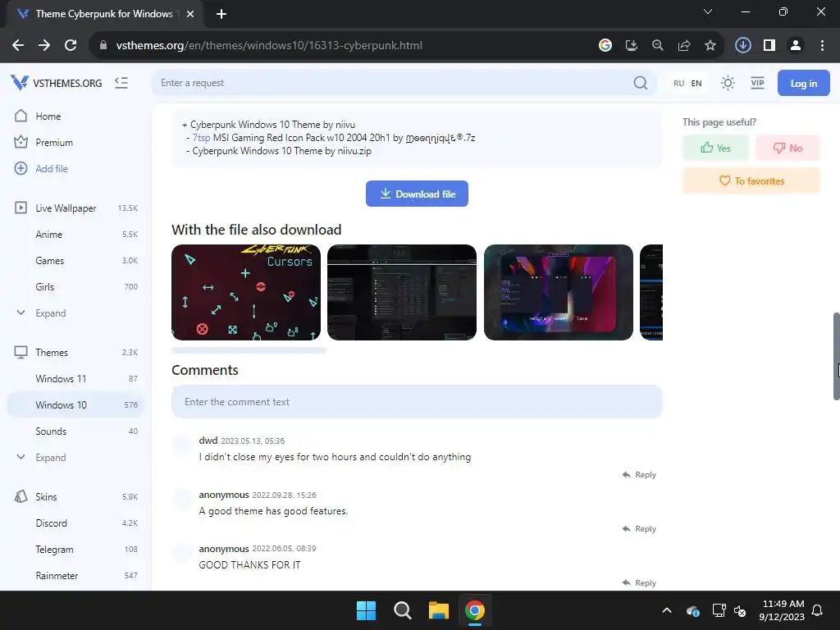Click page vertical scrollbar thumb
The image size is (840, 630).
(x=836, y=356)
